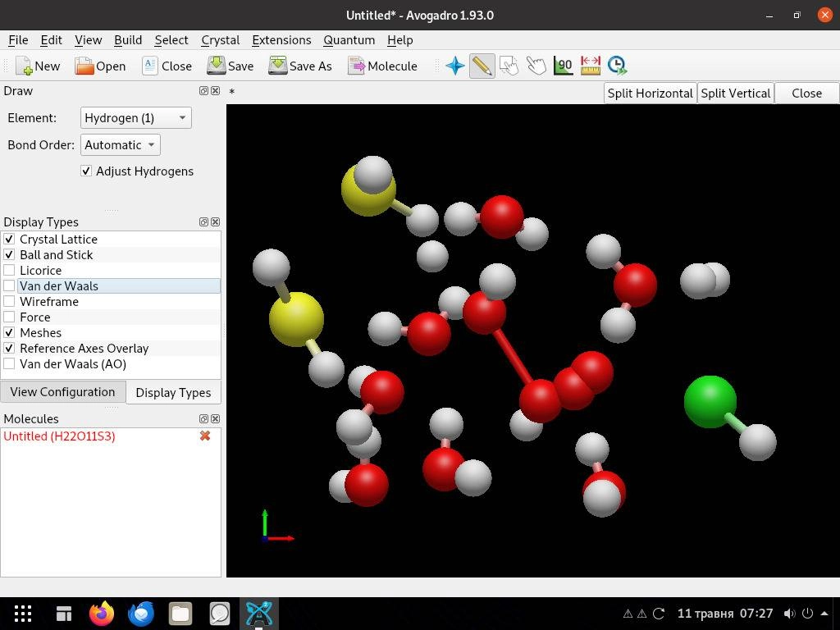
Task: Open the Quantum menu
Action: tap(349, 40)
